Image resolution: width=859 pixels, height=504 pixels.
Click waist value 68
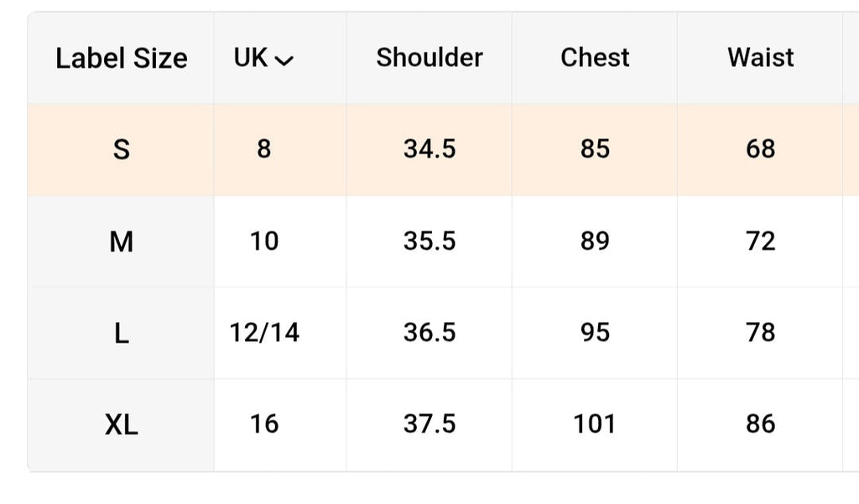(x=760, y=149)
